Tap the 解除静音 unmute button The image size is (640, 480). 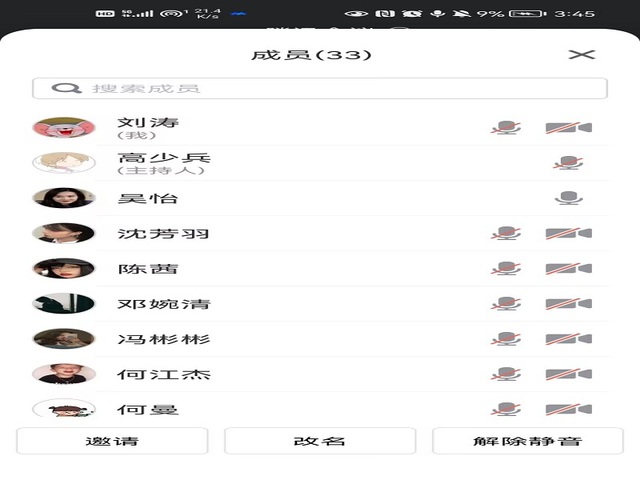point(527,441)
